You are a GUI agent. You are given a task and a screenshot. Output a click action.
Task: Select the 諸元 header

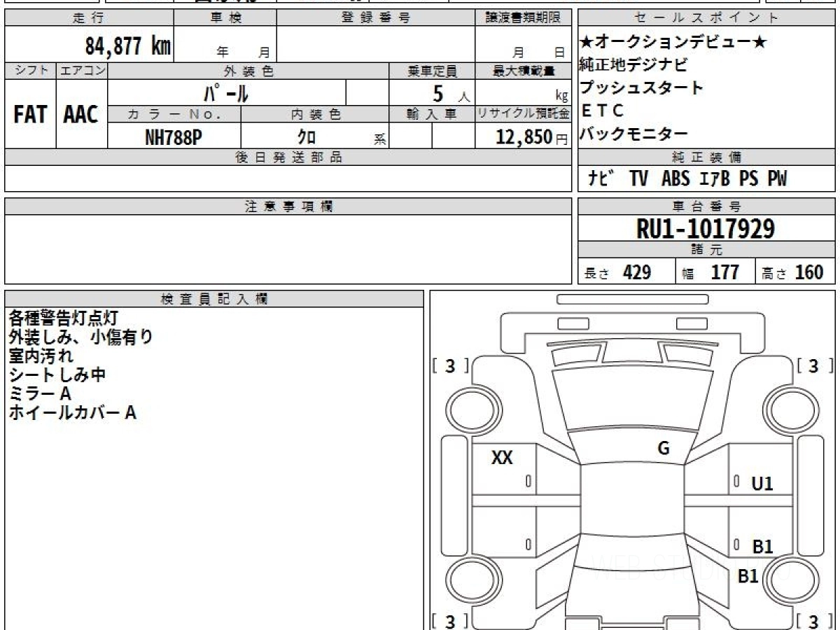tap(707, 250)
